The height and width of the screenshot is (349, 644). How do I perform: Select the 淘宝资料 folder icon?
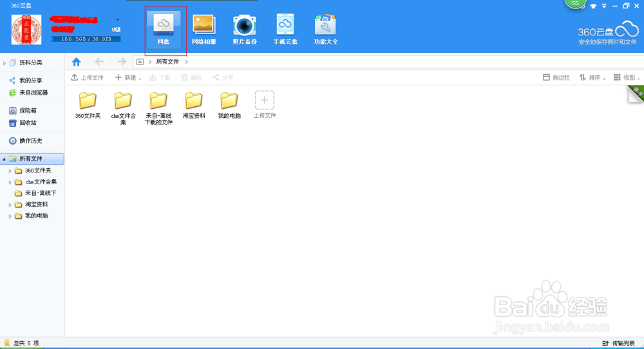click(193, 100)
